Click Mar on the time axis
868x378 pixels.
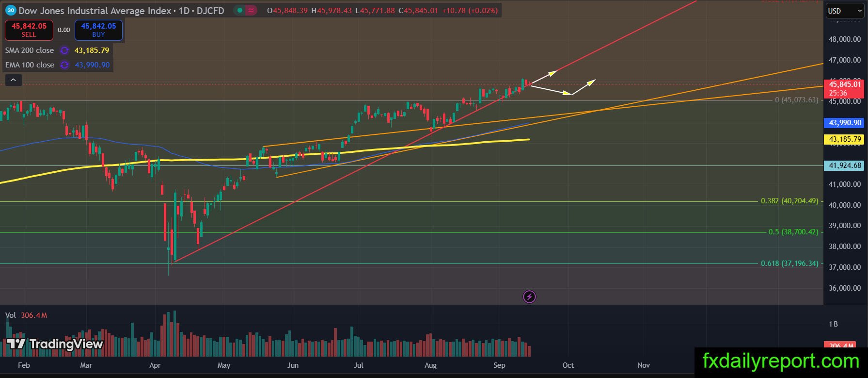(86, 365)
